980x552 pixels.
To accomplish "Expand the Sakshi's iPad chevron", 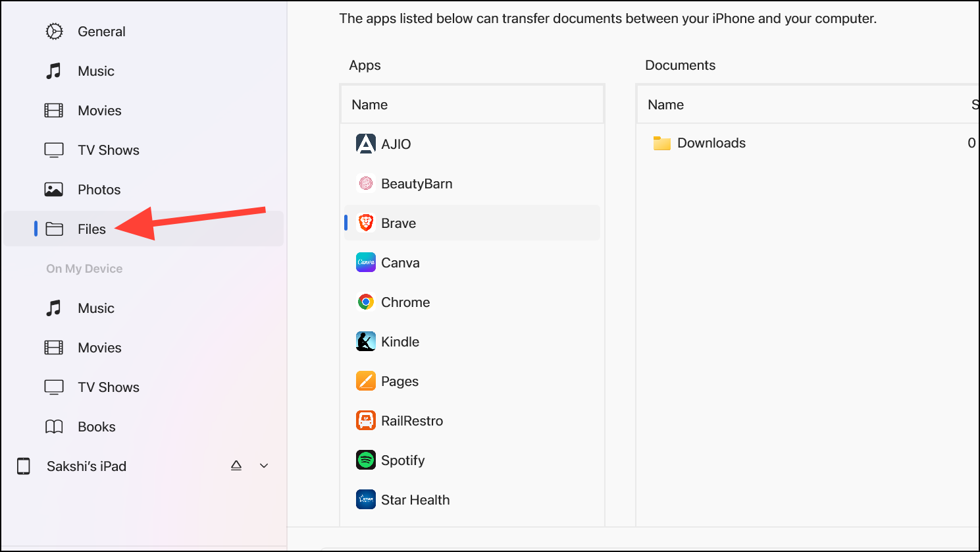I will pos(264,466).
